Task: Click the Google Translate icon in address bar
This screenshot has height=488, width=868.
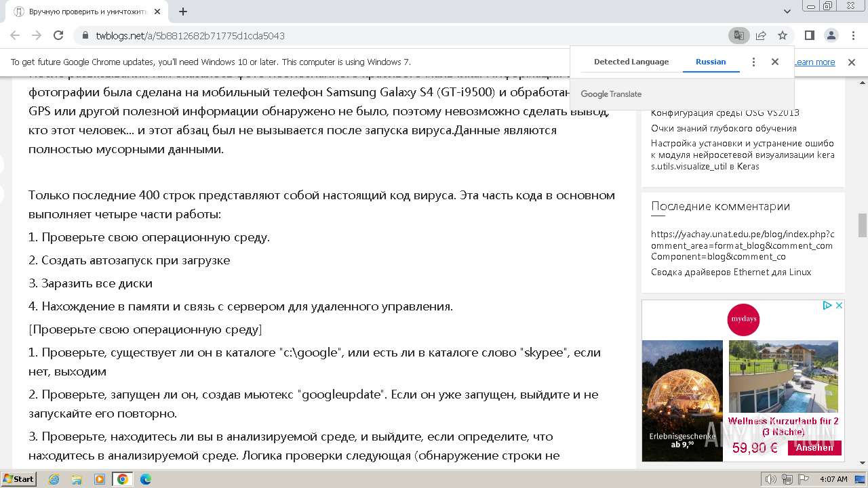Action: tap(738, 35)
